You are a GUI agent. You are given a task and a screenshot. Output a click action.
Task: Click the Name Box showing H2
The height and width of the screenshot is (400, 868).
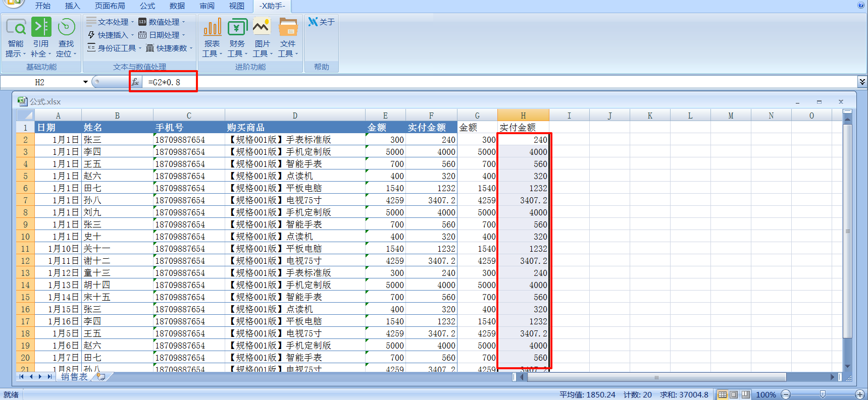point(40,82)
